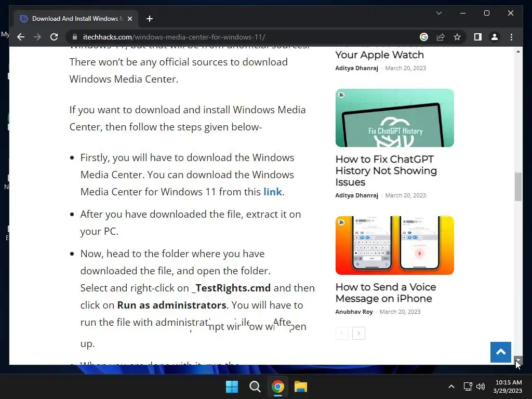Click author Aditya Dhanraj under Apple Watch
The image size is (532, 399).
tap(356, 68)
